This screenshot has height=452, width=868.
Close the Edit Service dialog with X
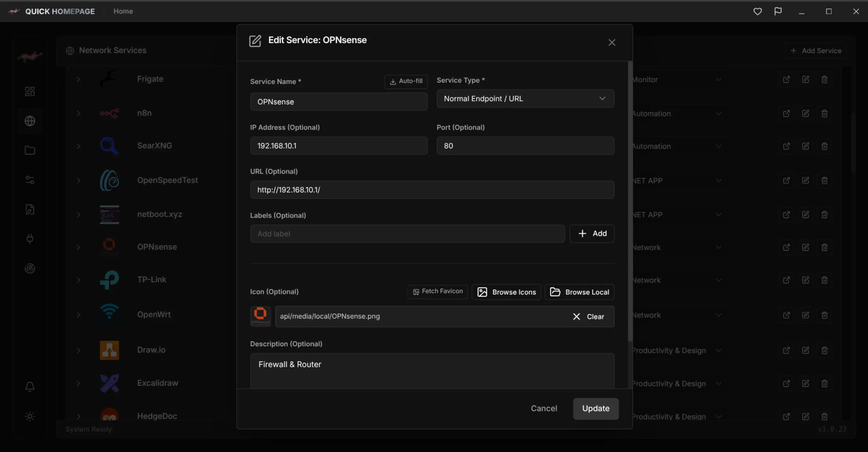coord(612,43)
